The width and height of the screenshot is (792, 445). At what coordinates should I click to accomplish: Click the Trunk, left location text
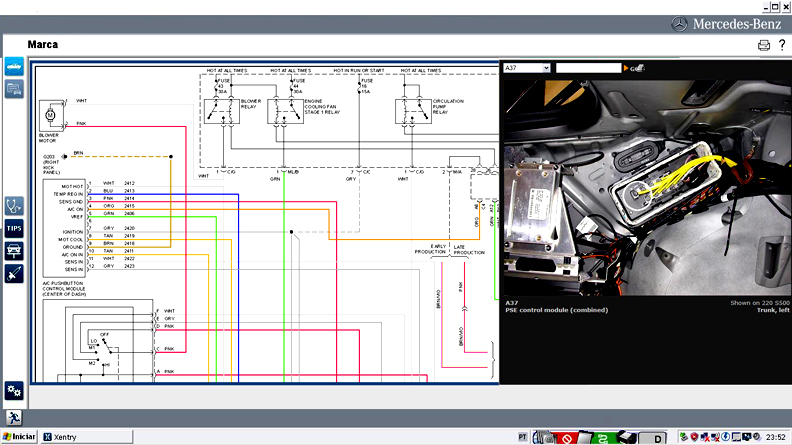coord(773,310)
